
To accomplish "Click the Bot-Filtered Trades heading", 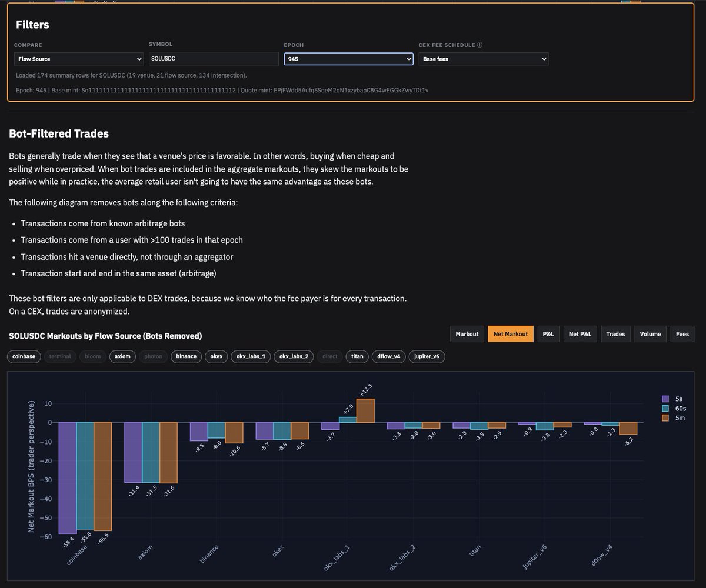I will coord(59,133).
